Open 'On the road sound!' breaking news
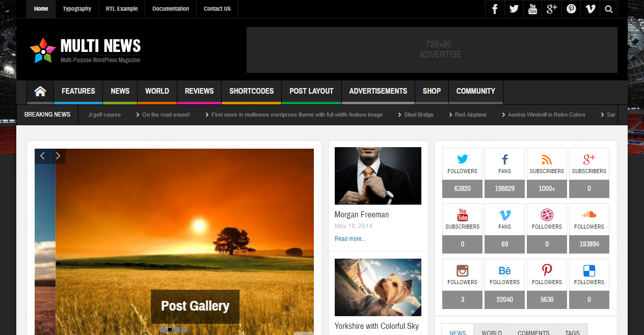644x335 pixels. pyautogui.click(x=166, y=115)
